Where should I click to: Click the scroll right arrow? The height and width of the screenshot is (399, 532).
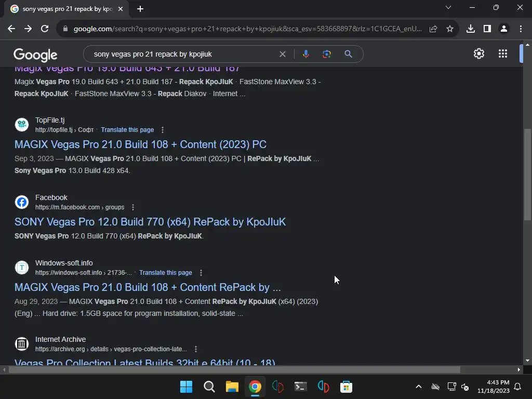519,370
